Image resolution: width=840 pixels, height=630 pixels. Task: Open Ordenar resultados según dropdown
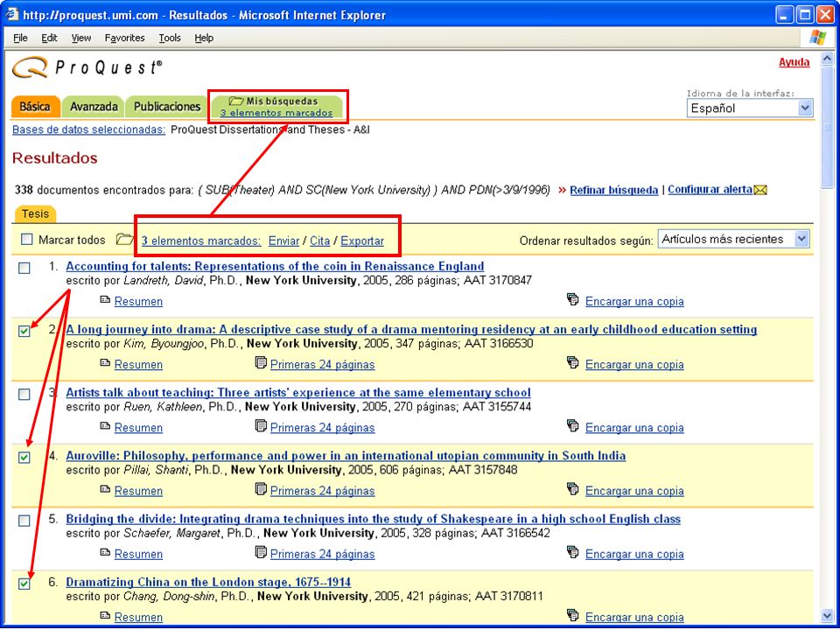click(733, 239)
